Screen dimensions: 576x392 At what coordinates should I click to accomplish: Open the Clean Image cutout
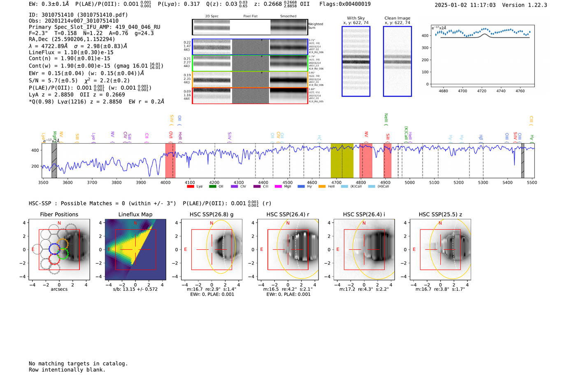pos(397,61)
